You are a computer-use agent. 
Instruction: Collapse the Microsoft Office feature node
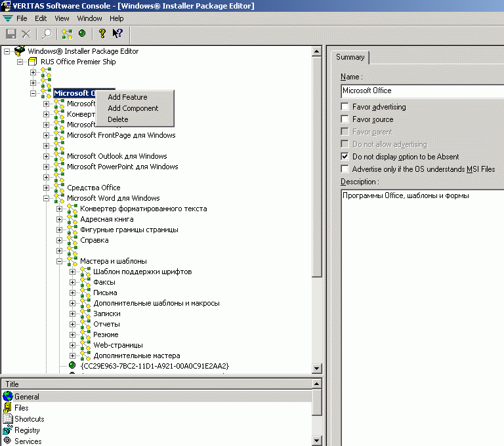tap(33, 93)
